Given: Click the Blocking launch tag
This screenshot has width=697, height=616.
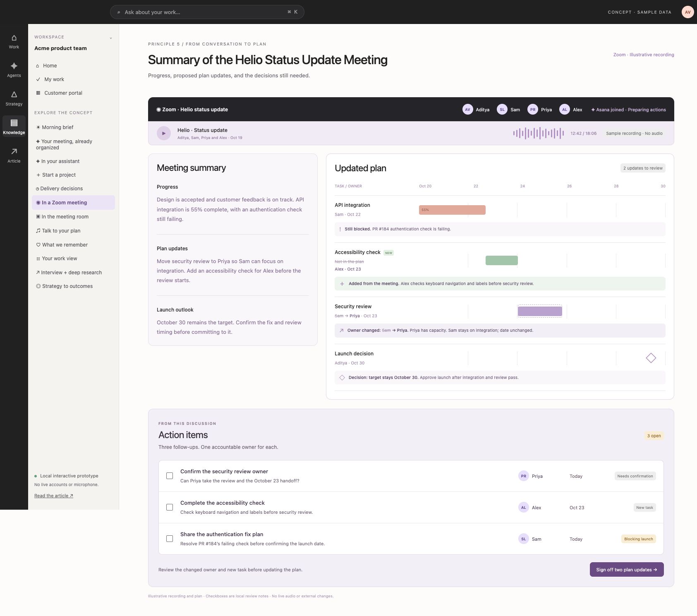Looking at the screenshot, I should (639, 539).
